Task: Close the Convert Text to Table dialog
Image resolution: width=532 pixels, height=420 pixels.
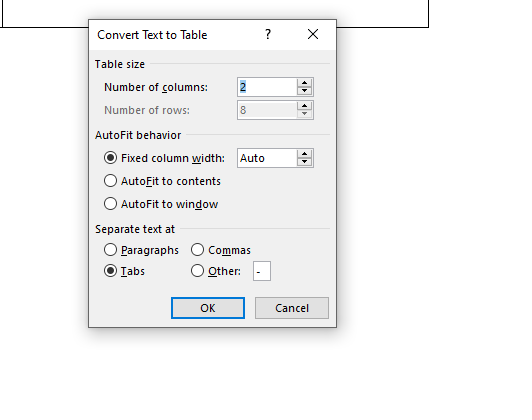Action: click(313, 34)
